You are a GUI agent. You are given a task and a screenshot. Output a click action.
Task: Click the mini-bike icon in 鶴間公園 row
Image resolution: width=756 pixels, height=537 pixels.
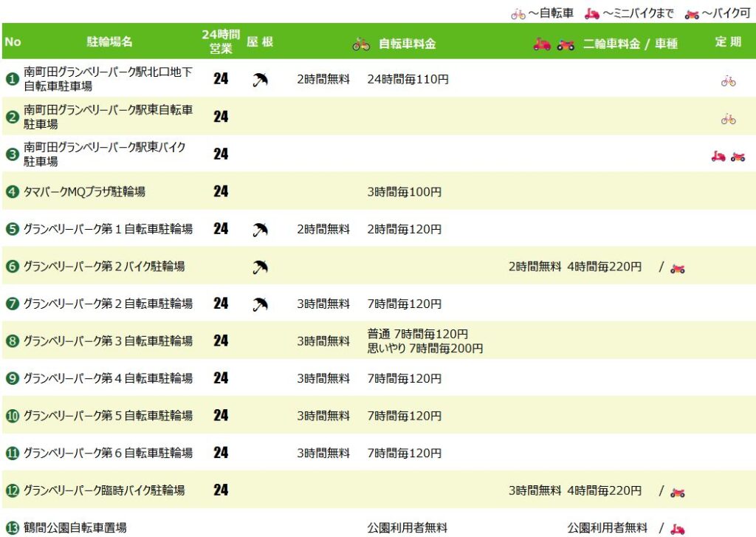[678, 530]
